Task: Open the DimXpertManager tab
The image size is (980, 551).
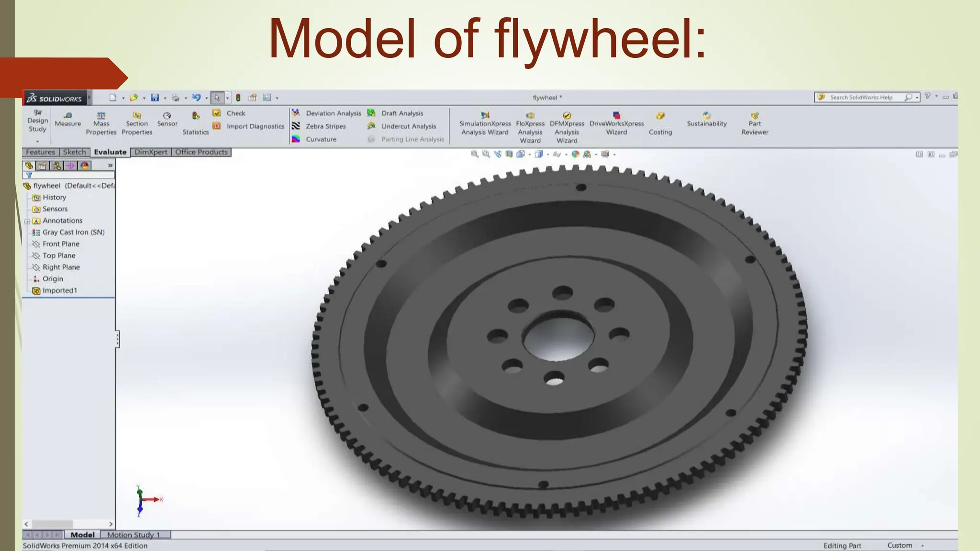Action: (x=70, y=165)
